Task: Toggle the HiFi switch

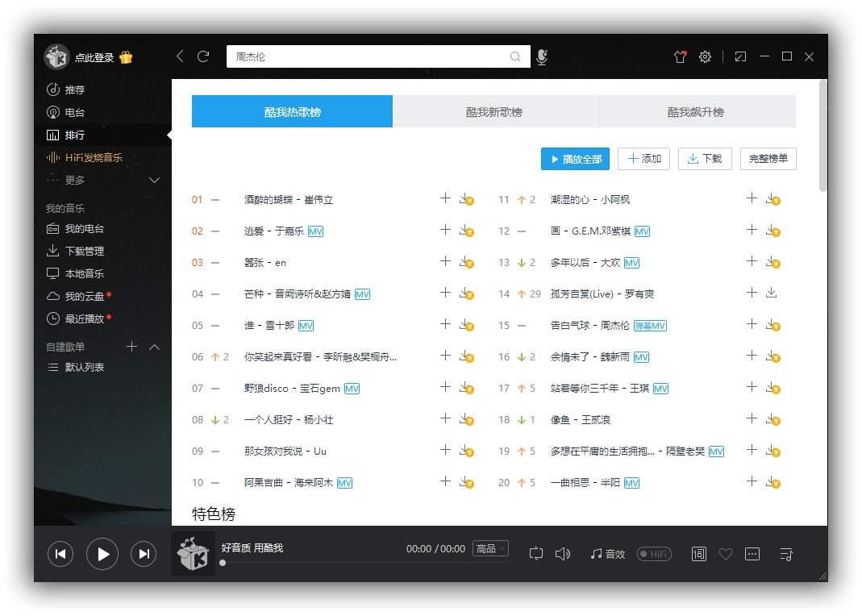Action: pyautogui.click(x=654, y=554)
